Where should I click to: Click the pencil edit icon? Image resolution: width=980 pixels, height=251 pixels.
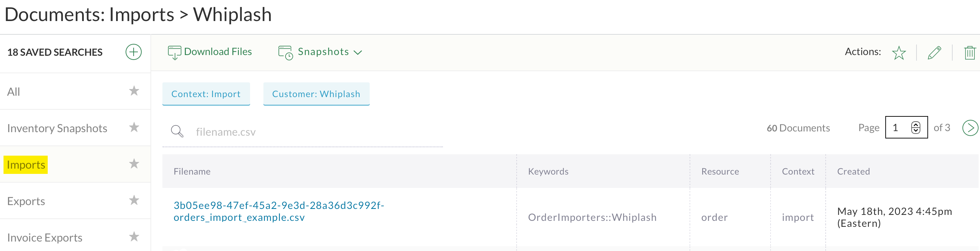934,53
